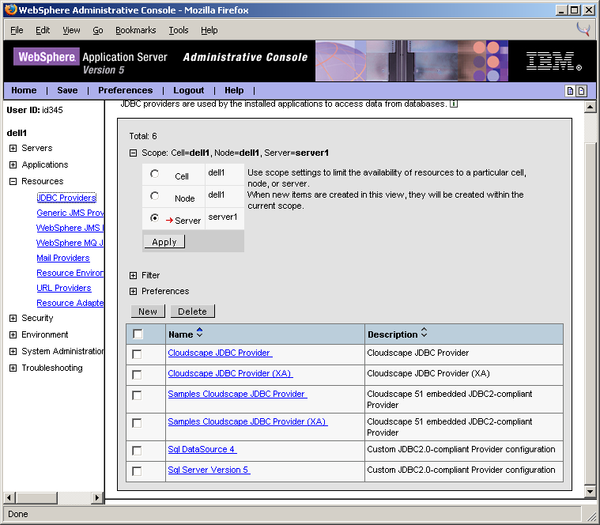Viewport: 600px width, 525px height.
Task: Tick the select-all checkbox in the table header
Action: [138, 334]
